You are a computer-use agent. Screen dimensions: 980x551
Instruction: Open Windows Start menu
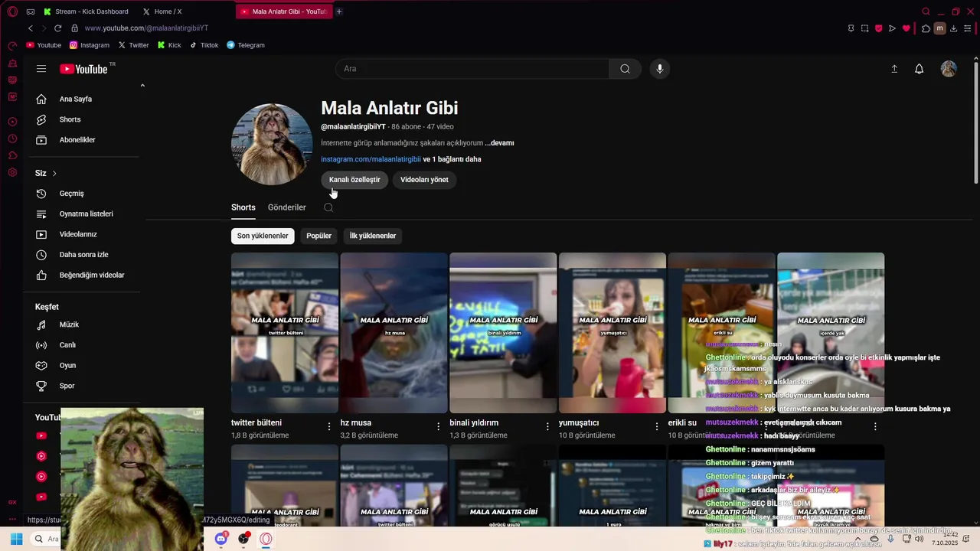pos(16,539)
